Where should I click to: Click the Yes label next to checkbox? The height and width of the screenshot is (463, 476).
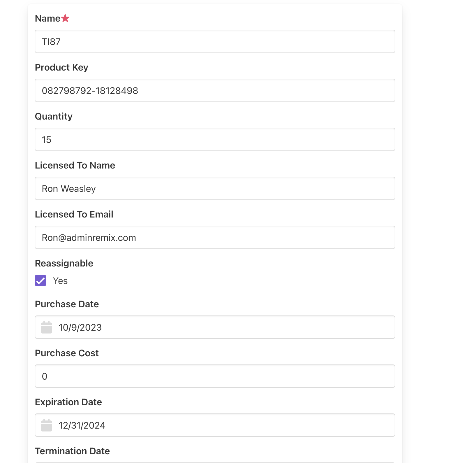pos(60,281)
